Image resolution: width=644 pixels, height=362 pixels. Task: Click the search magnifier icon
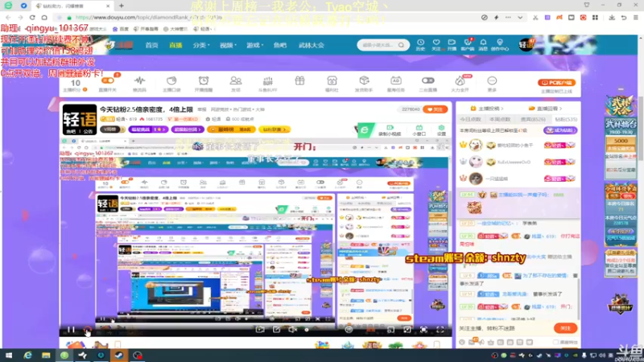[401, 45]
